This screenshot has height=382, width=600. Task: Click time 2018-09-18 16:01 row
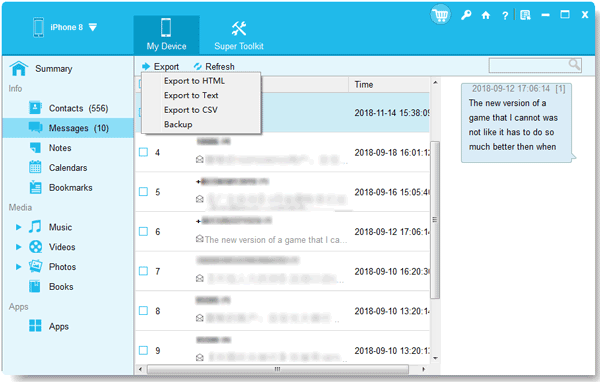(x=392, y=153)
